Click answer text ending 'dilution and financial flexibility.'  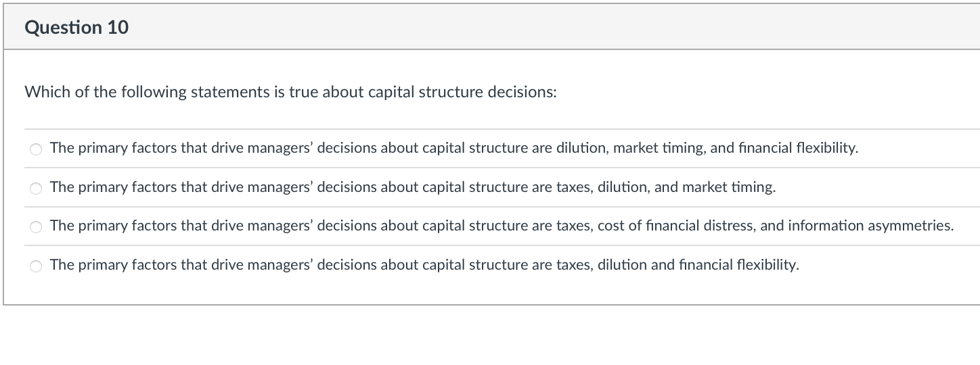(424, 265)
